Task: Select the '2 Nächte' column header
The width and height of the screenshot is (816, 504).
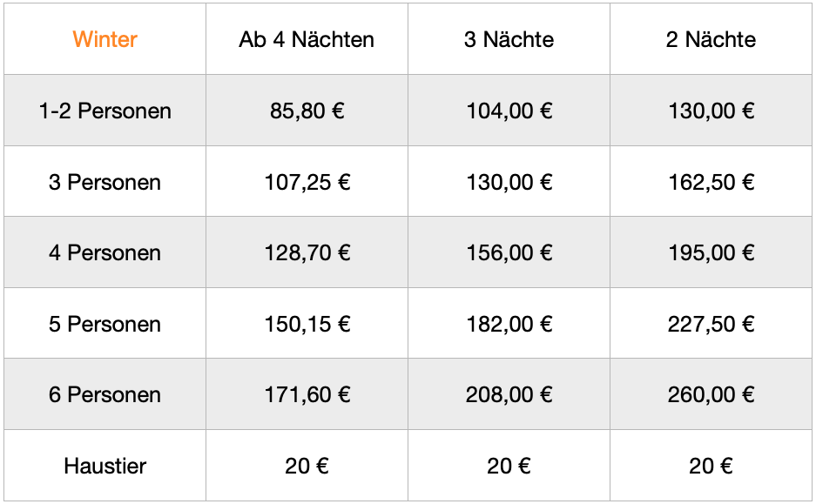Action: coord(711,39)
